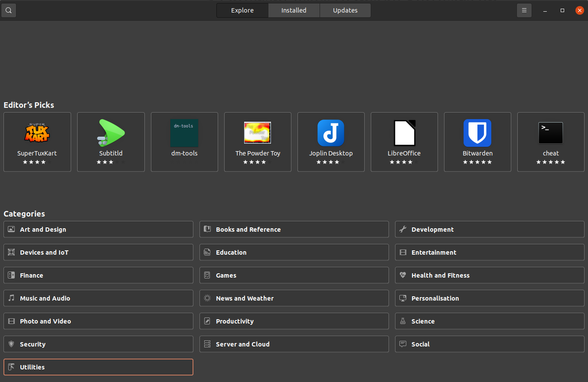Click the News and Weather sun icon

(206, 298)
